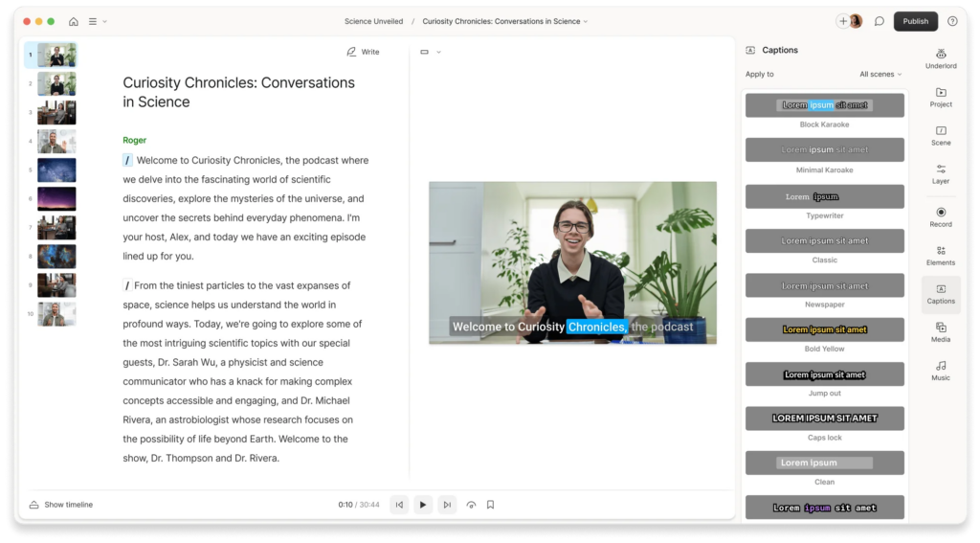980x543 pixels.
Task: Open the Science Unveiled breadcrumb
Action: tap(373, 21)
